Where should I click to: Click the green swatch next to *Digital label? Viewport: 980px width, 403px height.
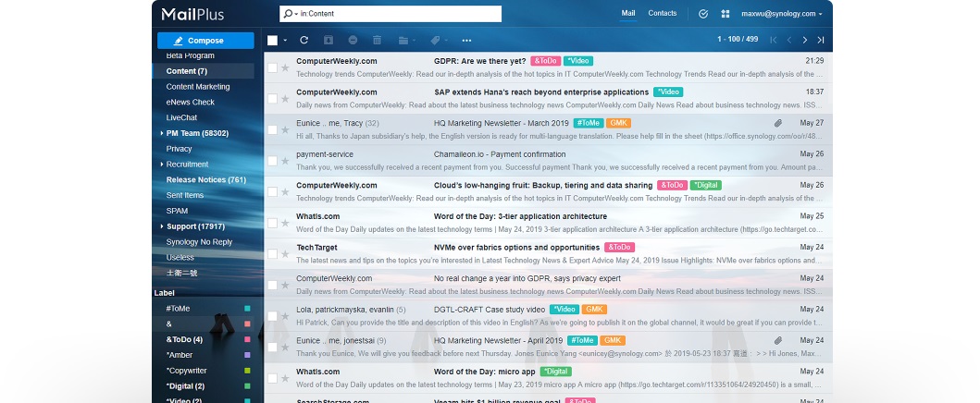[x=247, y=386]
